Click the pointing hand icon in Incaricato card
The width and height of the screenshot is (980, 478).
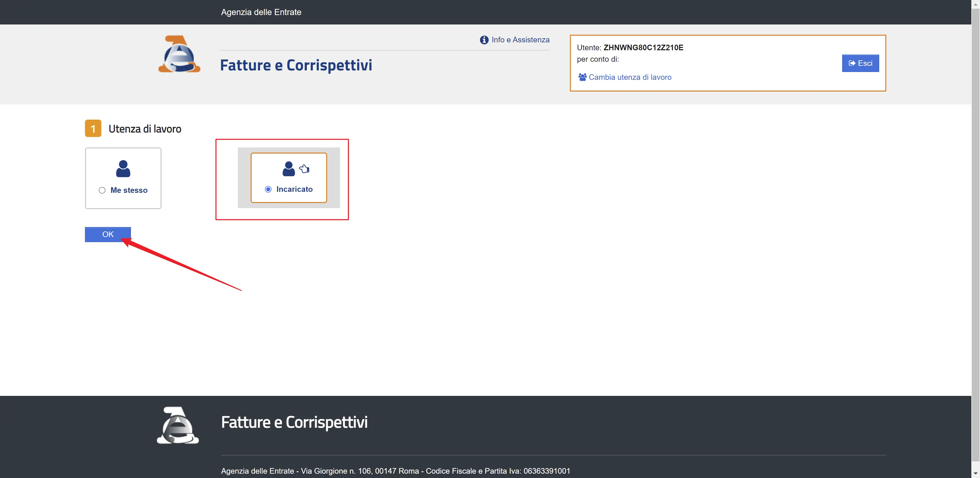click(304, 169)
